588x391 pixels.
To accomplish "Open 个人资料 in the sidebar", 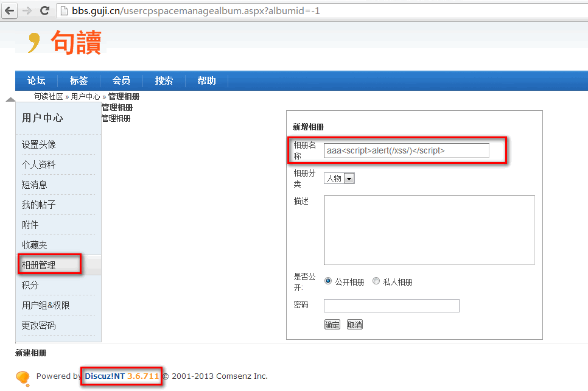I will [38, 164].
